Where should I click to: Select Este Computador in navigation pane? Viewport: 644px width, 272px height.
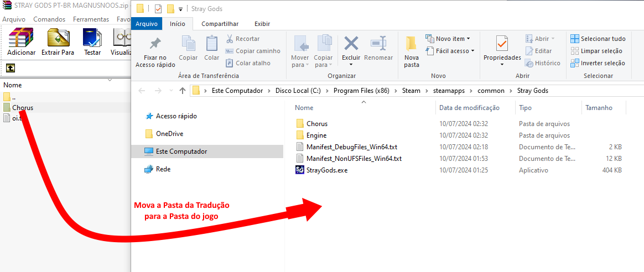(207, 151)
